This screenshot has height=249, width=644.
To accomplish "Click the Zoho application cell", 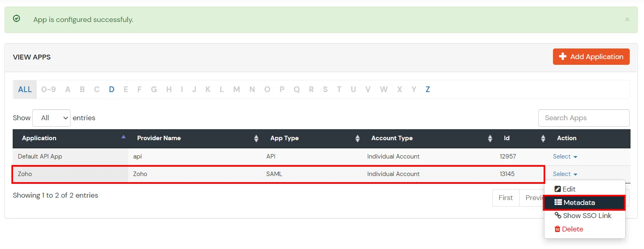I will (x=70, y=174).
